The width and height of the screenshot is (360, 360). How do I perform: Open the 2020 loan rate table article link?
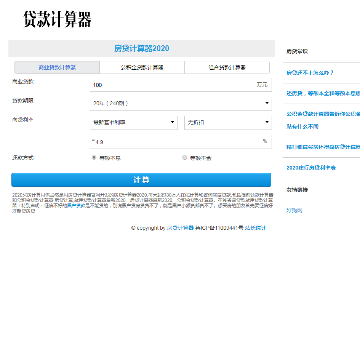point(311,168)
